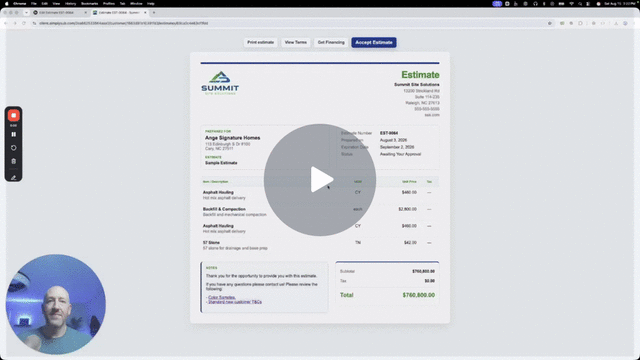Click the webcam bubble of the presenter
The height and width of the screenshot is (360, 640).
tap(56, 304)
